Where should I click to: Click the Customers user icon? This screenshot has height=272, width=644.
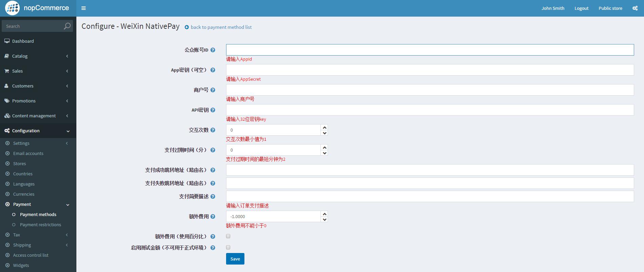6,86
